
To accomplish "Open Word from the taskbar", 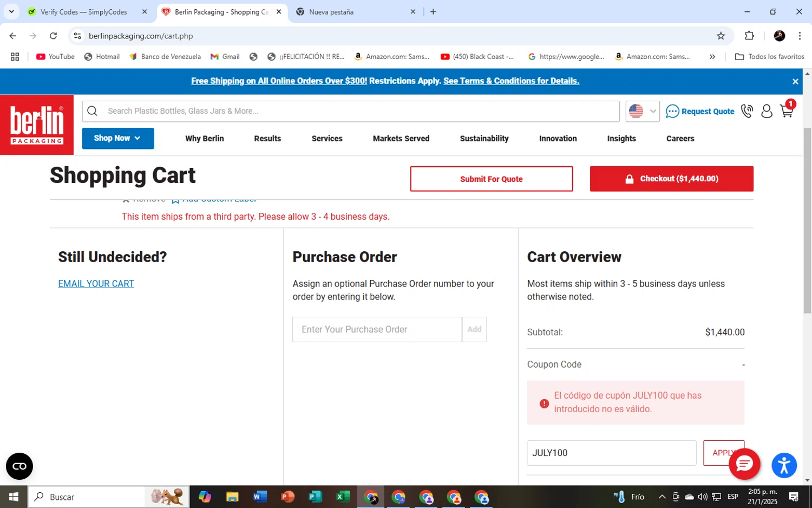I will [260, 497].
